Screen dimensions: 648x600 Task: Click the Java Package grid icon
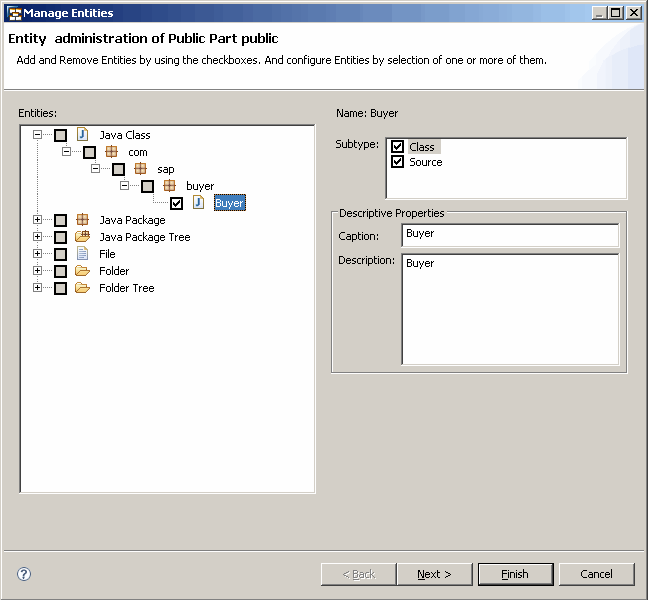pyautogui.click(x=83, y=219)
